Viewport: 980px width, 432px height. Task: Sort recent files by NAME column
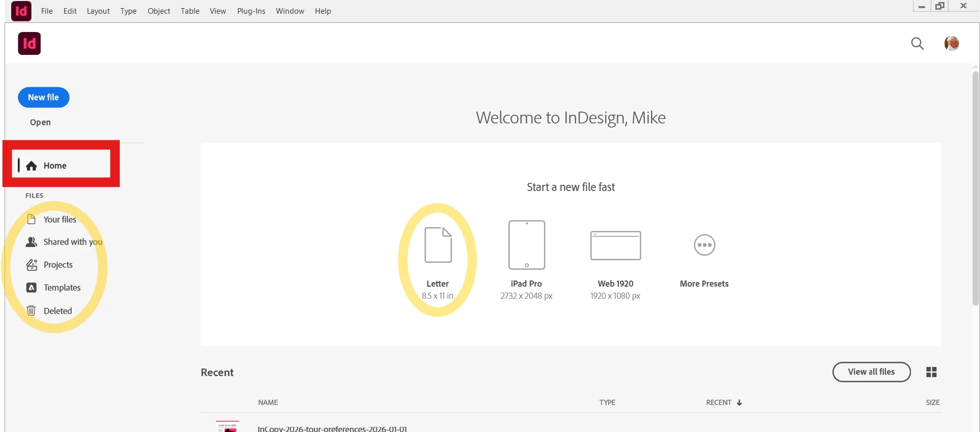pos(268,403)
